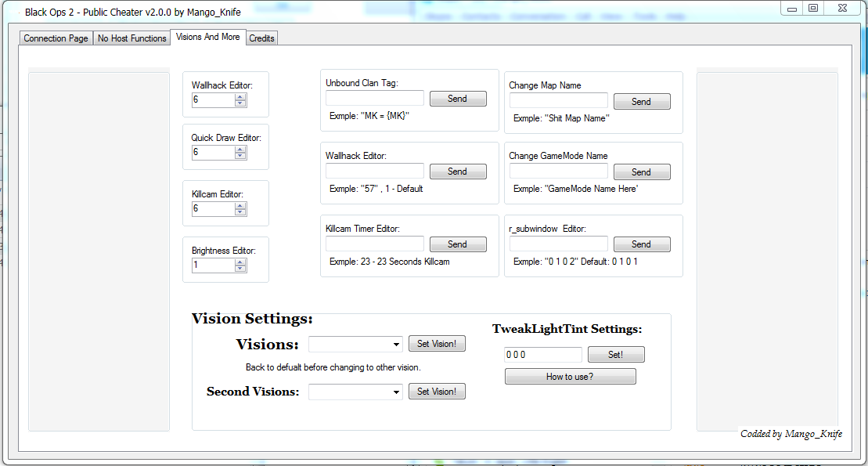Click the Exmple: "MK = {MK}" text
868x466 pixels.
click(x=369, y=116)
